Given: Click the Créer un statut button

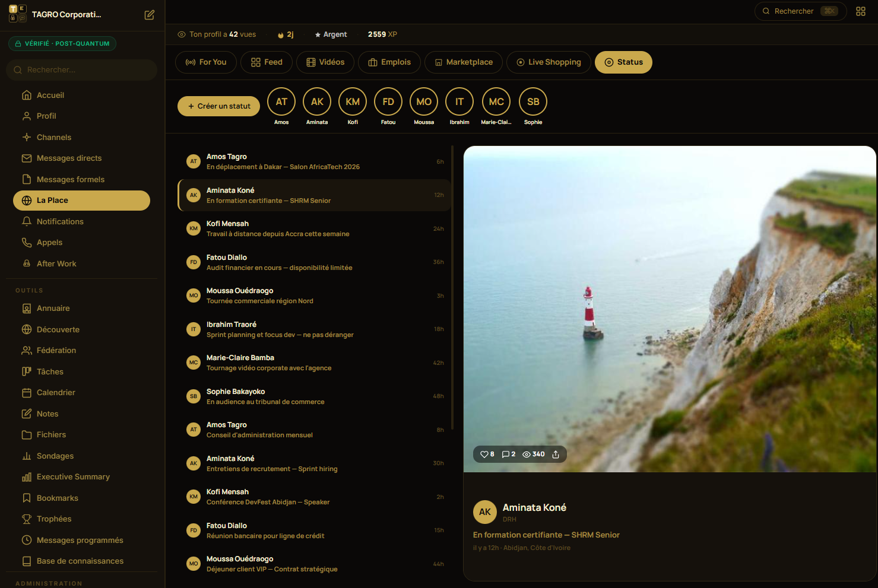Looking at the screenshot, I should coord(218,106).
